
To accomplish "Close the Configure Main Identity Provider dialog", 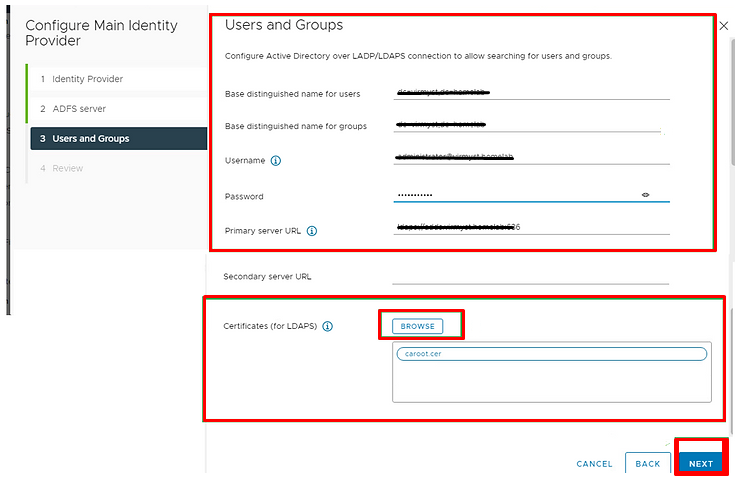I will click(x=724, y=26).
